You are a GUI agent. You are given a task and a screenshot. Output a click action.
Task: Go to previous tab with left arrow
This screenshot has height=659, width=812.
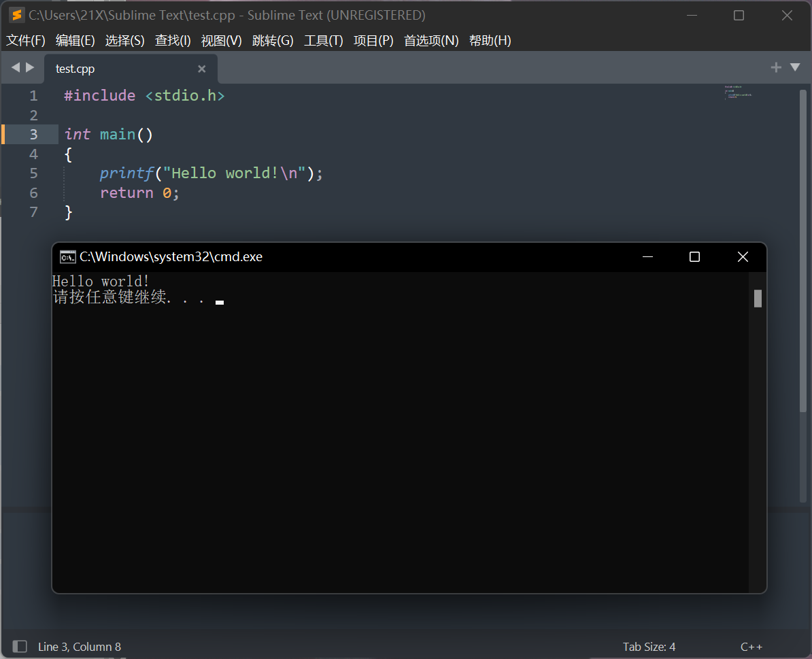[x=16, y=67]
